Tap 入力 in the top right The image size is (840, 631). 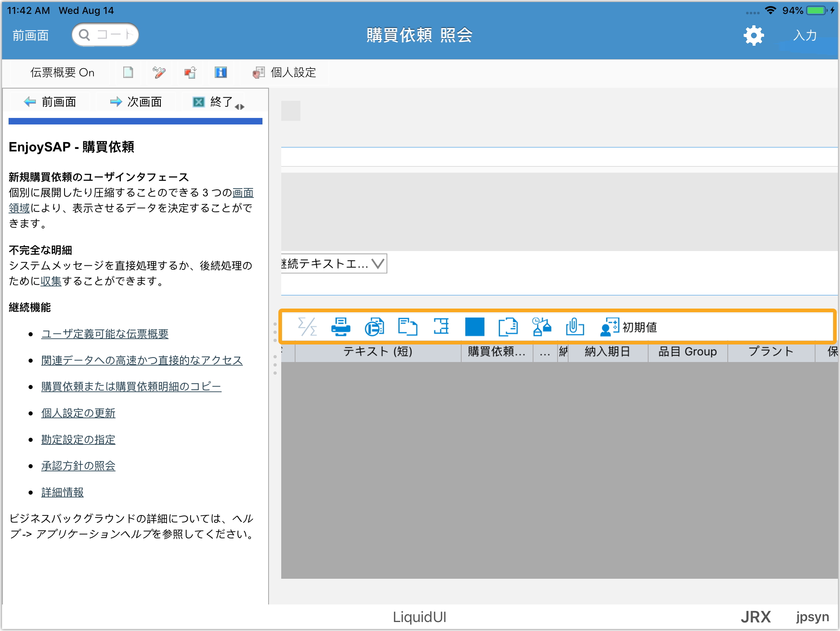point(804,36)
